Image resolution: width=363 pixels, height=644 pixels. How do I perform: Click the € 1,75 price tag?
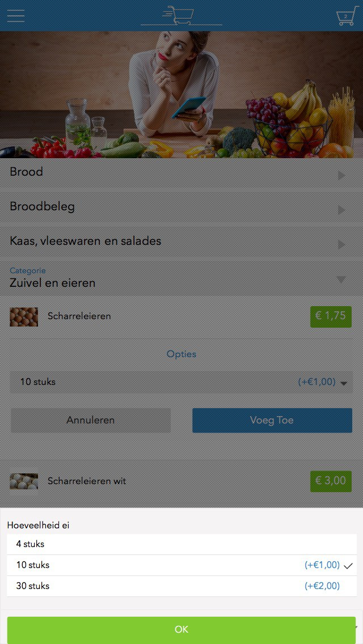click(331, 317)
